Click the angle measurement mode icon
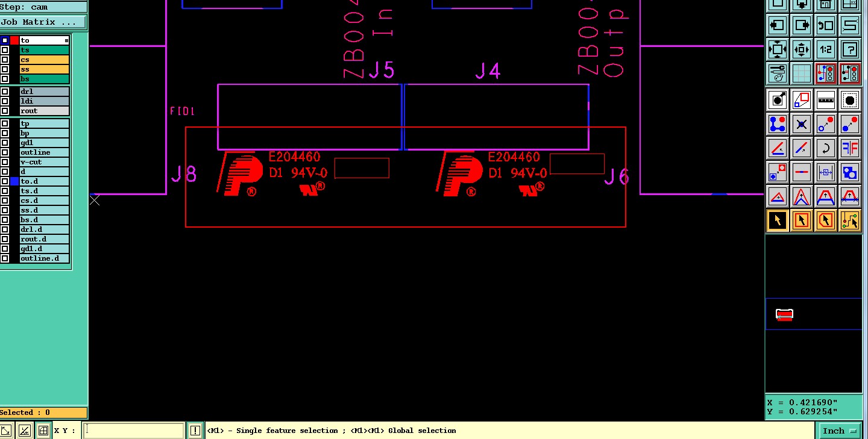This screenshot has height=439, width=868. (x=24, y=431)
